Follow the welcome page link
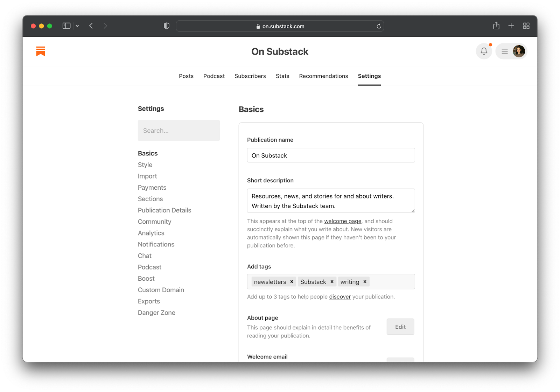 point(343,221)
